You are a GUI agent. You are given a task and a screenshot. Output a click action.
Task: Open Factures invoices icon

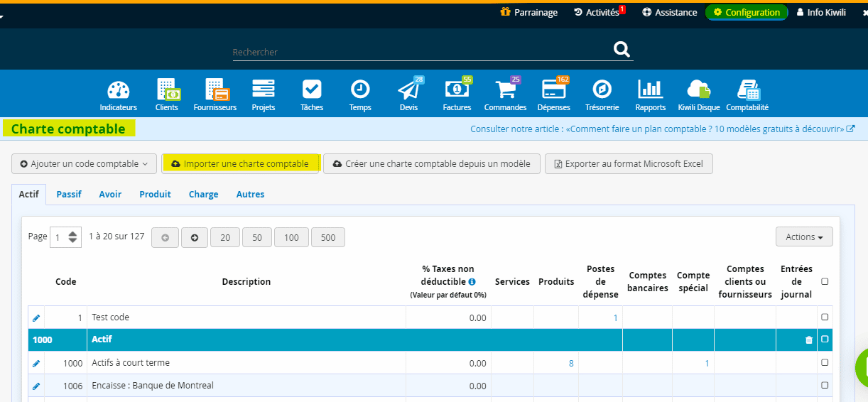(x=457, y=90)
